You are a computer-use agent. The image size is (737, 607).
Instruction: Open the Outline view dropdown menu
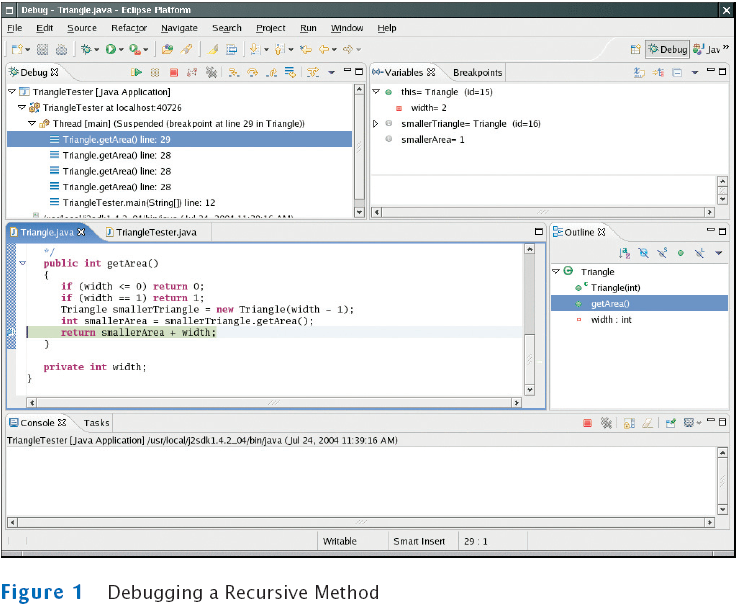coord(719,254)
